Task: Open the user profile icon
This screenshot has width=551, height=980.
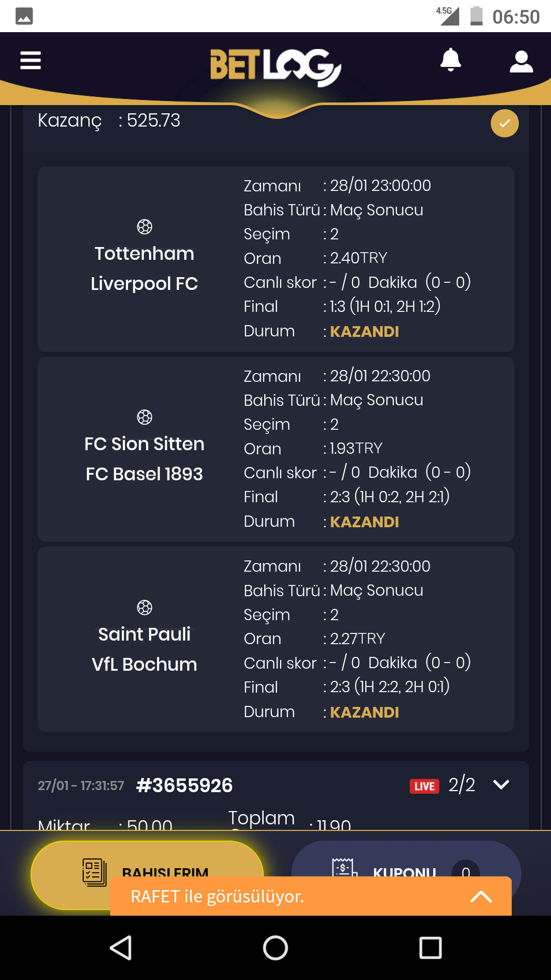Action: tap(521, 61)
